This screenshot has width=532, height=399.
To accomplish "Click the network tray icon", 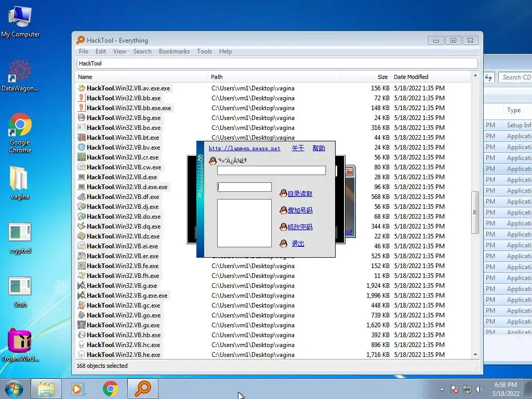I will (x=467, y=389).
